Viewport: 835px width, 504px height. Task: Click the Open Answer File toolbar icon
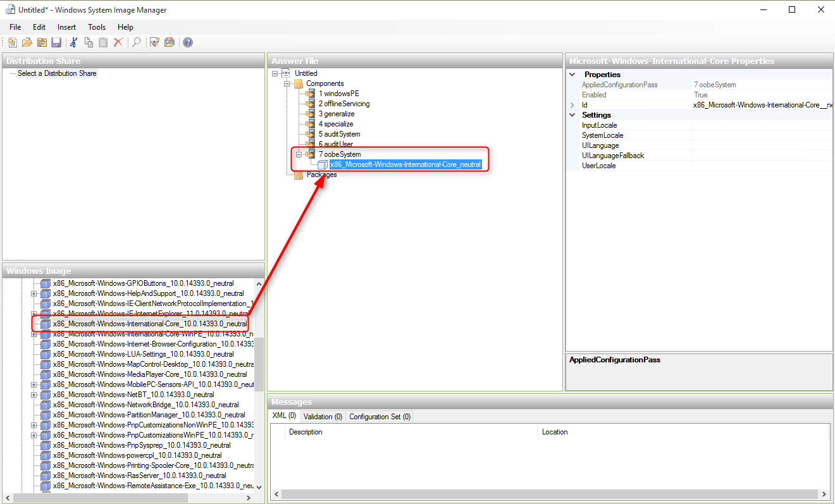tap(27, 42)
